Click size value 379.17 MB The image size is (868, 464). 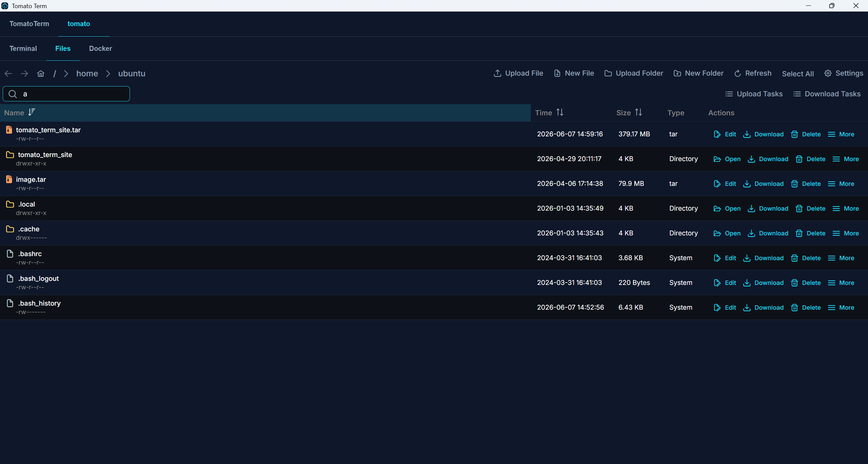pyautogui.click(x=634, y=134)
